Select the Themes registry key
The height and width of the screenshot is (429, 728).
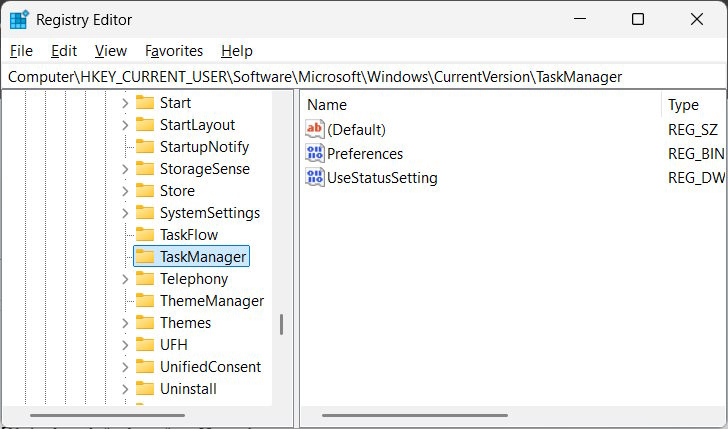[x=185, y=323]
